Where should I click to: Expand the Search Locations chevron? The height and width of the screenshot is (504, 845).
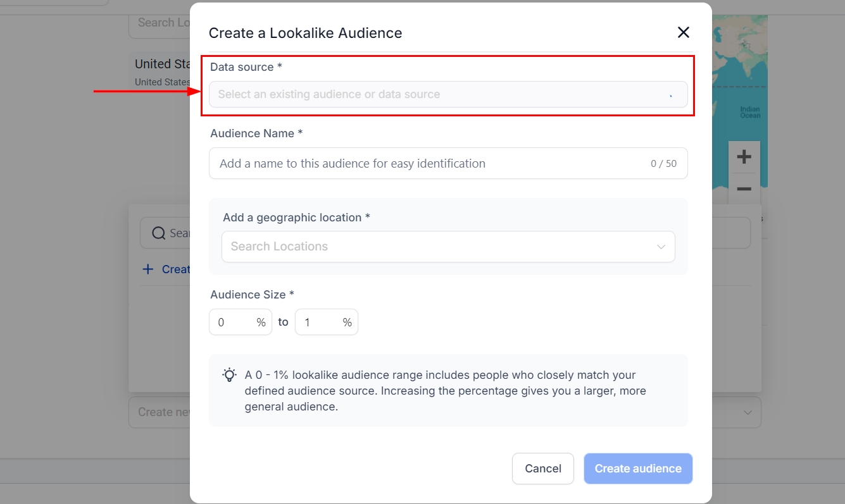(x=661, y=247)
